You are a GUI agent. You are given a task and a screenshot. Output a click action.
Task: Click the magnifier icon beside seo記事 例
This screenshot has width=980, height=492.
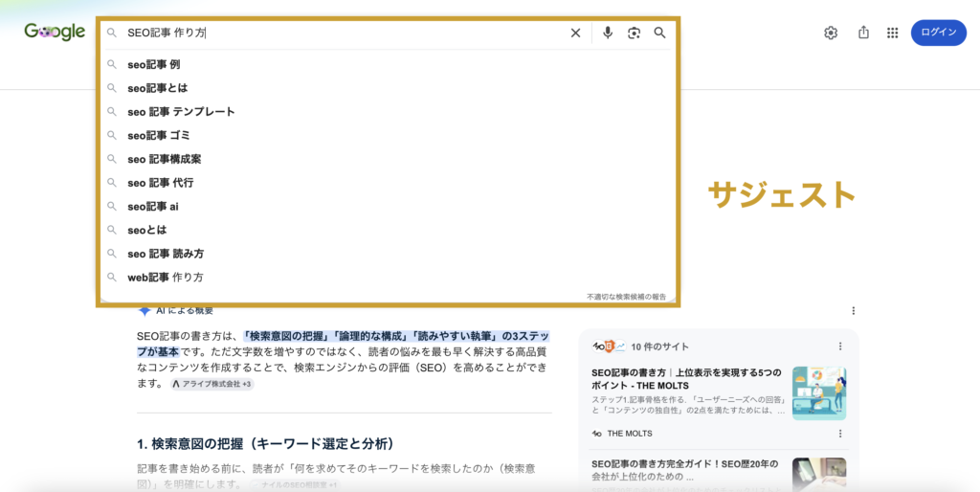[x=112, y=64]
